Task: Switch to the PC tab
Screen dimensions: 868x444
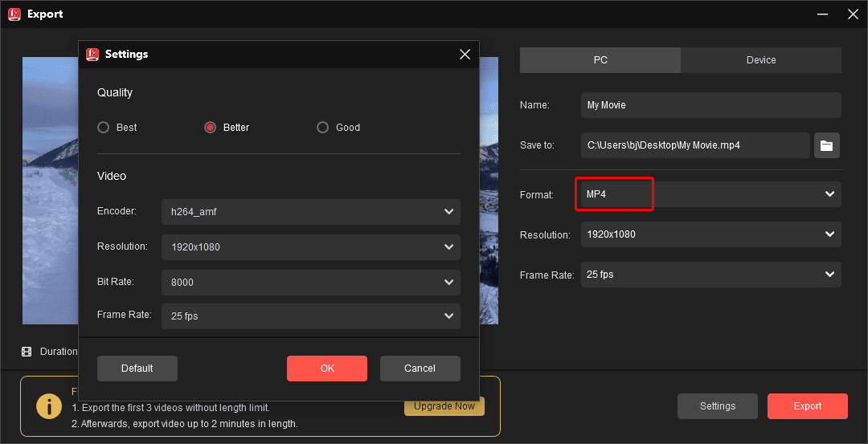Action: coord(600,60)
